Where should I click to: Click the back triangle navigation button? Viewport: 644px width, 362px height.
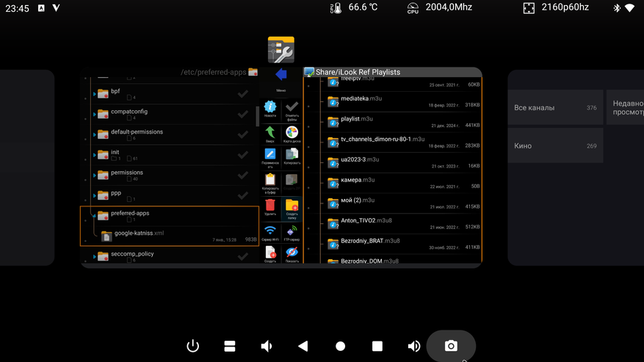point(303,346)
